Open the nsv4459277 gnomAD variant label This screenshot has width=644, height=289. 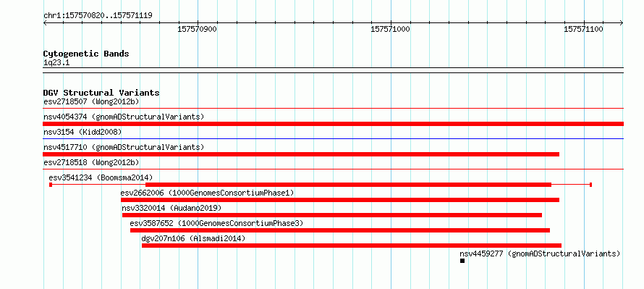tap(540, 254)
